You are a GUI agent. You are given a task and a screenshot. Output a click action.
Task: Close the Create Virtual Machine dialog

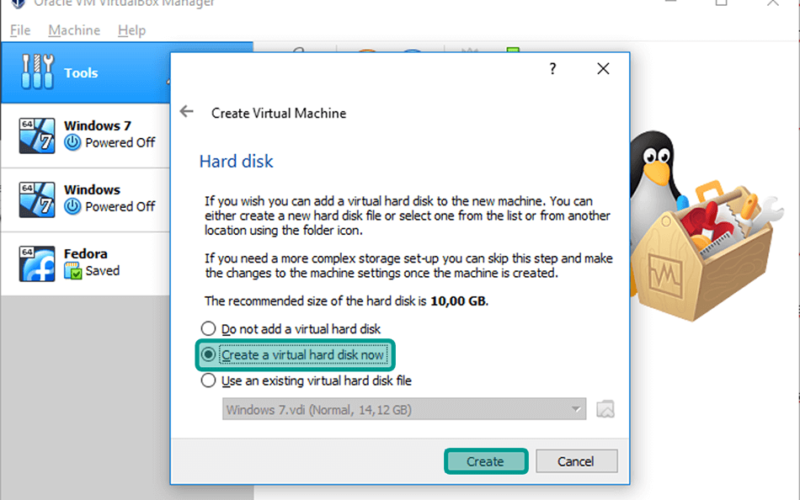(x=603, y=68)
